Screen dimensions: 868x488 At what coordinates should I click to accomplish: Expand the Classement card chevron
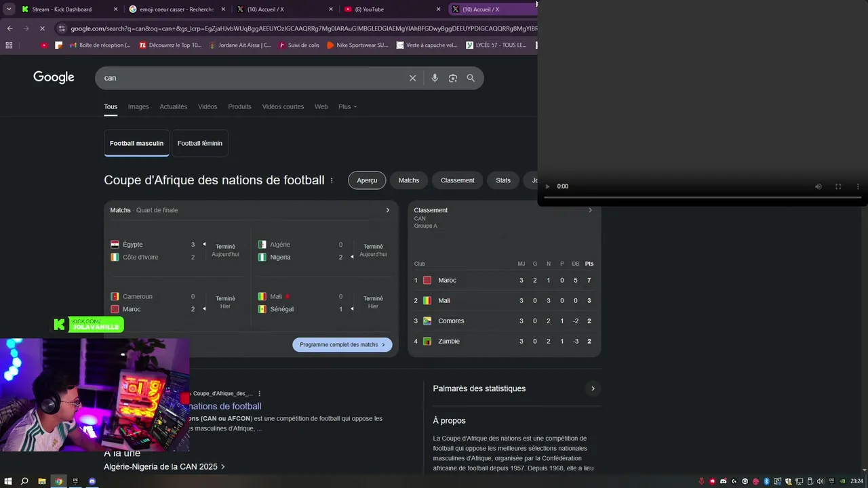[590, 210]
